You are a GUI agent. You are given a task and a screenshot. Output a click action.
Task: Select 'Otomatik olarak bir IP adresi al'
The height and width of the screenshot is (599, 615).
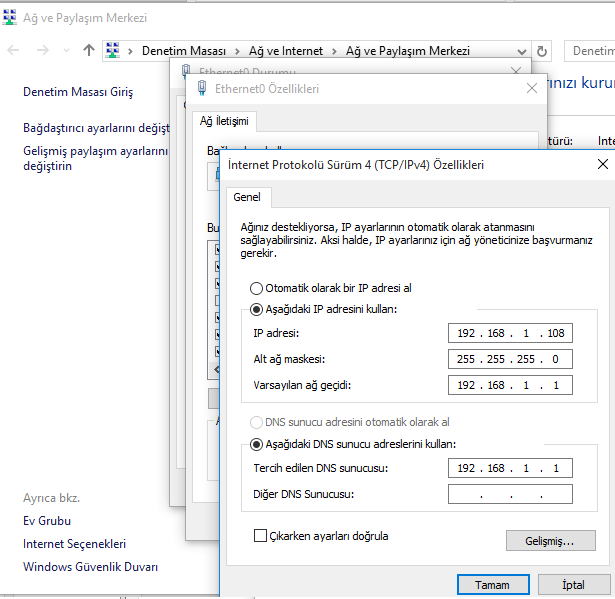pyautogui.click(x=256, y=288)
